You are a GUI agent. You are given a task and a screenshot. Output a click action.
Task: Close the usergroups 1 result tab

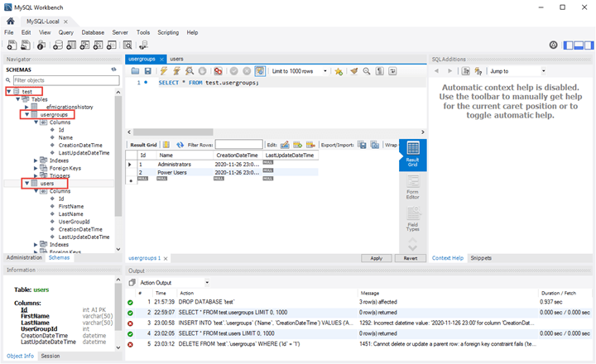[166, 258]
